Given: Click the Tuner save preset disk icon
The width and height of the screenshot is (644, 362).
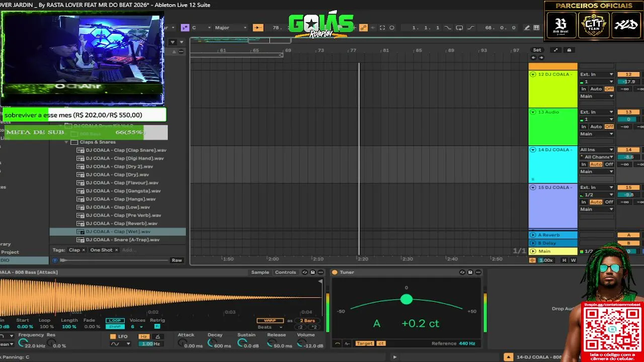Looking at the screenshot, I should coord(470,272).
